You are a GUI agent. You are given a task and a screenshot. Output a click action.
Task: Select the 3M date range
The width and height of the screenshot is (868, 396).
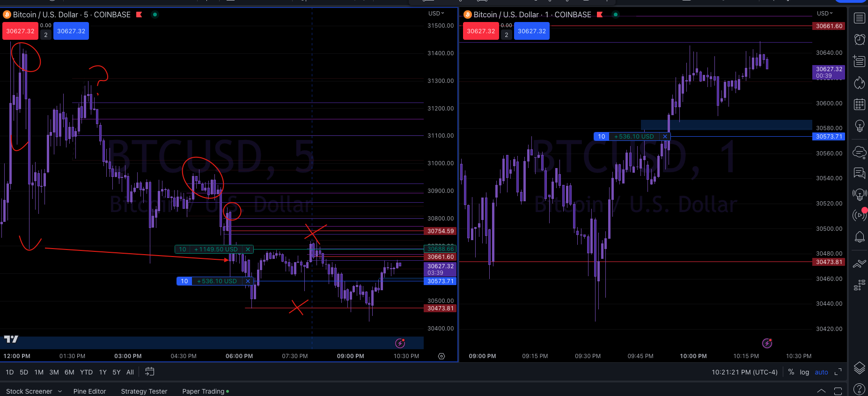click(54, 372)
